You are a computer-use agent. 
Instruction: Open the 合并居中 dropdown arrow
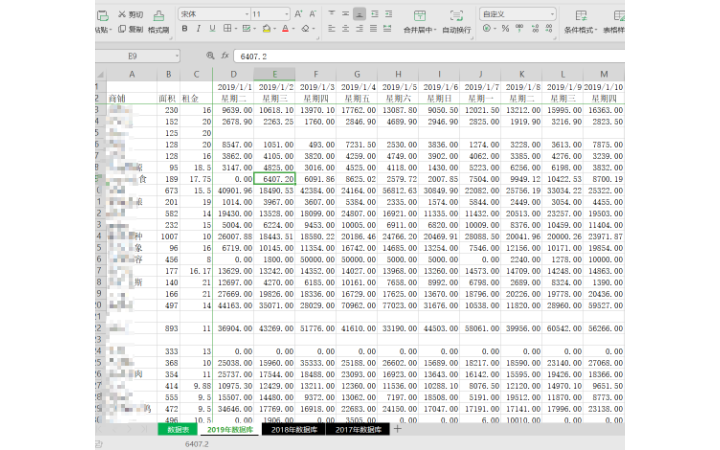(434, 30)
